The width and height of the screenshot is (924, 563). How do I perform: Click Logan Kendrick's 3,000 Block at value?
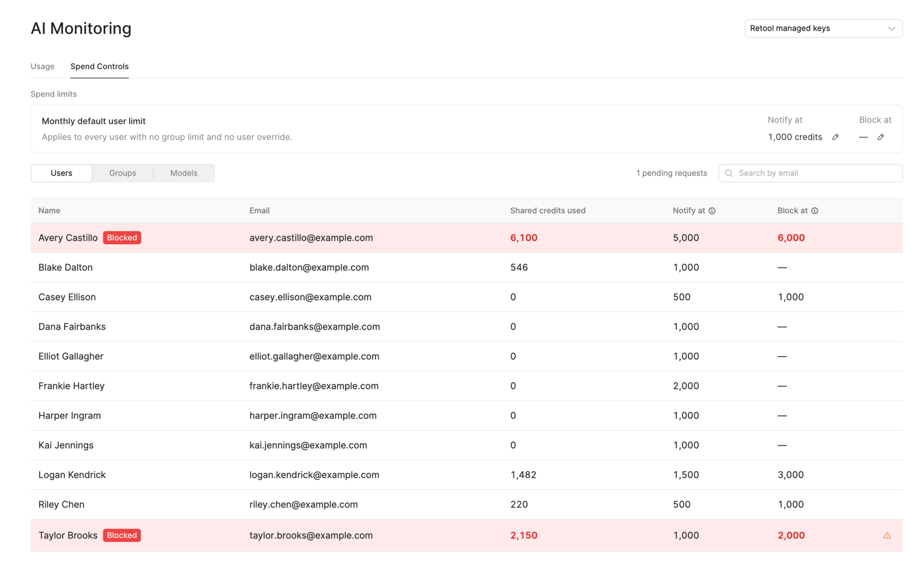pos(791,475)
